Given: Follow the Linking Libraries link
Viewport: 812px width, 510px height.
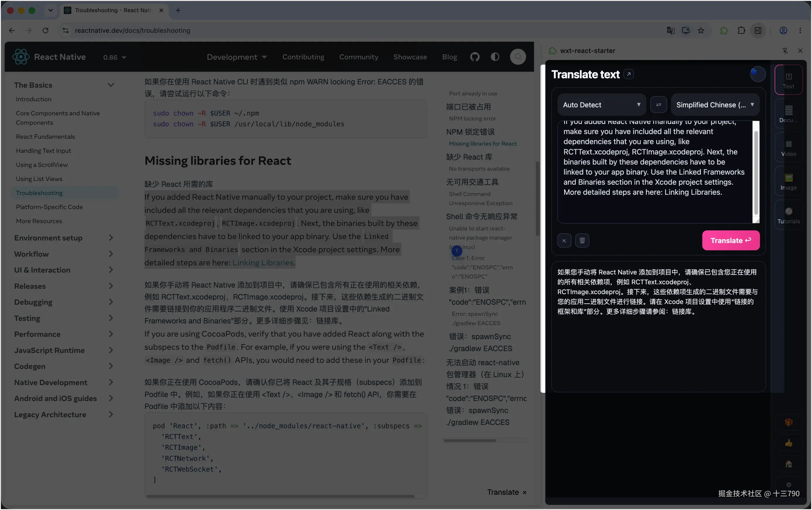Looking at the screenshot, I should (263, 262).
